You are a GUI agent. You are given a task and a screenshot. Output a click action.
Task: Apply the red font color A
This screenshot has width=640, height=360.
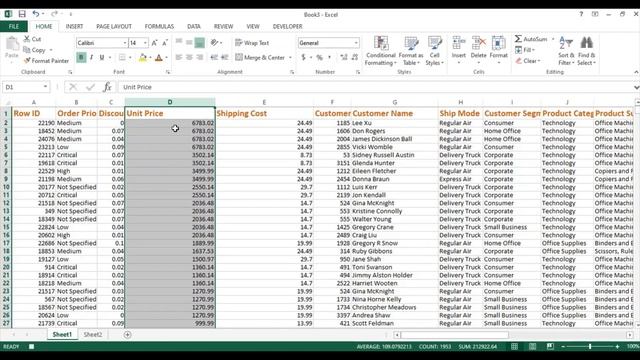159,58
